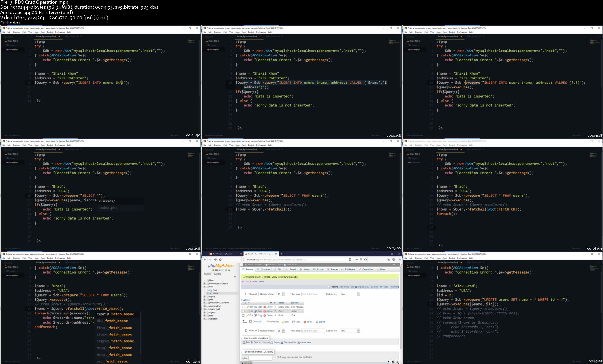Image resolution: width=603 pixels, height=364 pixels.
Task: Select the Shakil Khan row checkbox
Action: (x=243, y=307)
